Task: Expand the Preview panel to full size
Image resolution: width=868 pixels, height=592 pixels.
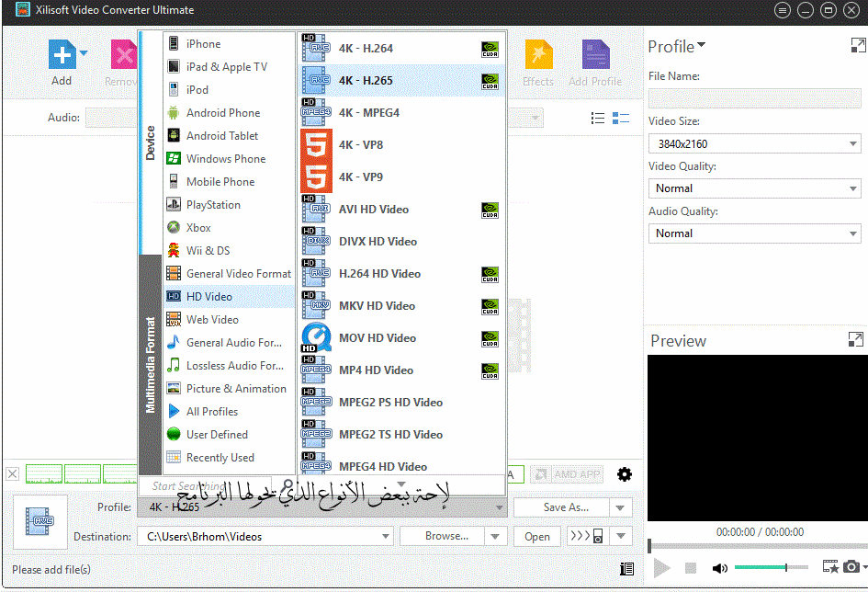Action: (x=856, y=340)
